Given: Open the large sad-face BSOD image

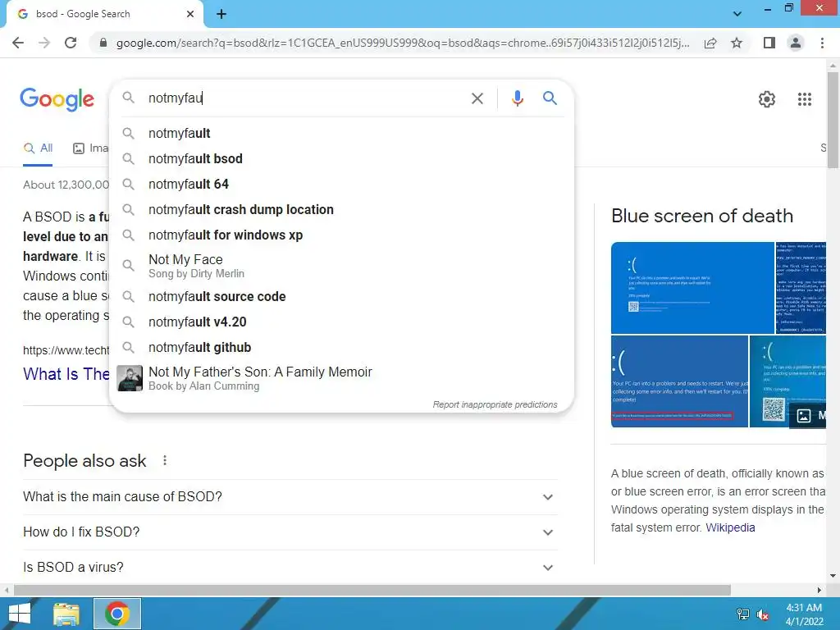Looking at the screenshot, I should pos(692,288).
